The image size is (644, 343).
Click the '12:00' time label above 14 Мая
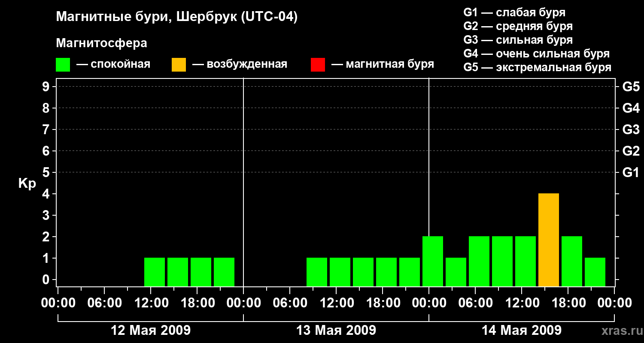tap(522, 303)
